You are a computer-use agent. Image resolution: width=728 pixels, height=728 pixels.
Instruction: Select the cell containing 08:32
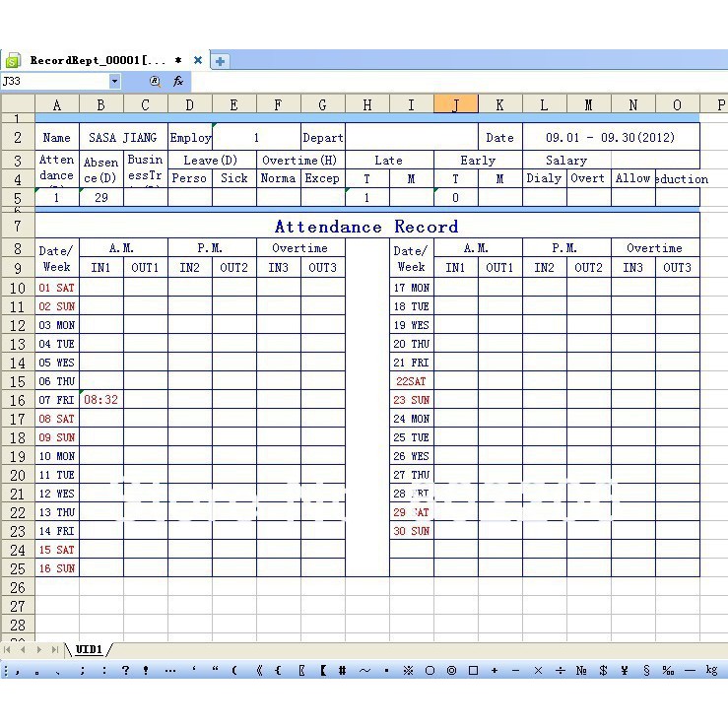click(x=100, y=400)
